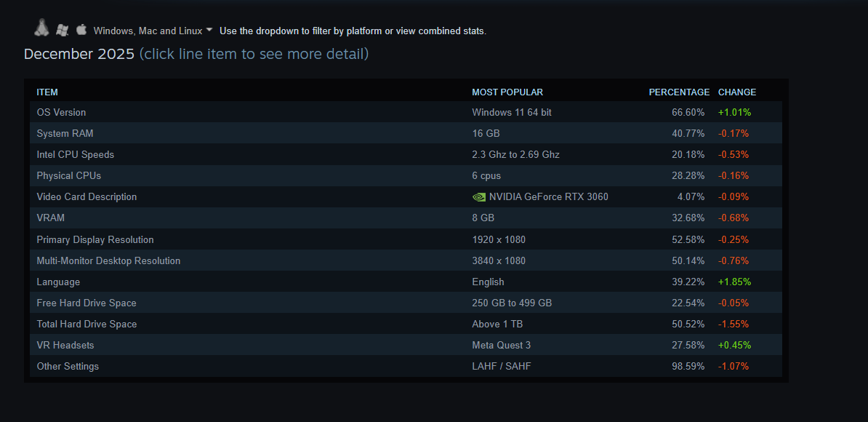The image size is (868, 422).
Task: Click the Apple logo icon
Action: point(81,30)
